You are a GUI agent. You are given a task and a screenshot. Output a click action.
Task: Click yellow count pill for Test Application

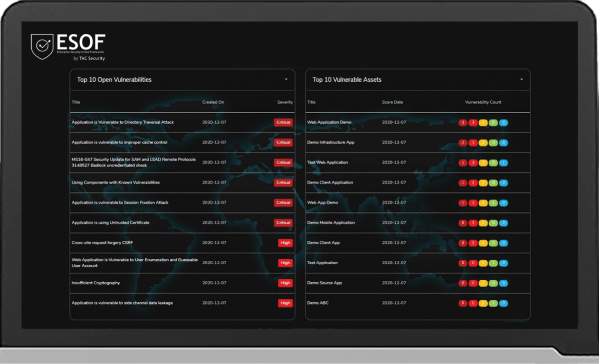pos(483,263)
